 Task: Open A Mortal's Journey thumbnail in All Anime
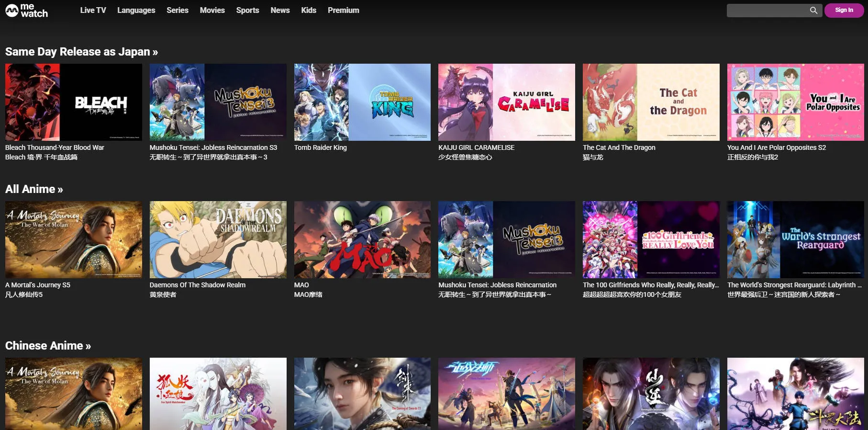click(74, 239)
